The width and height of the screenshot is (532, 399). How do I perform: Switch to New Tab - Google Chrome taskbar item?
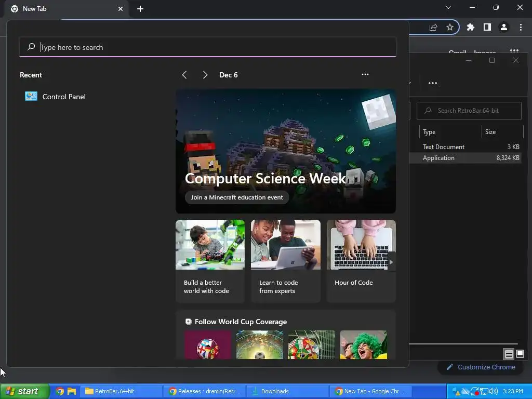click(370, 391)
